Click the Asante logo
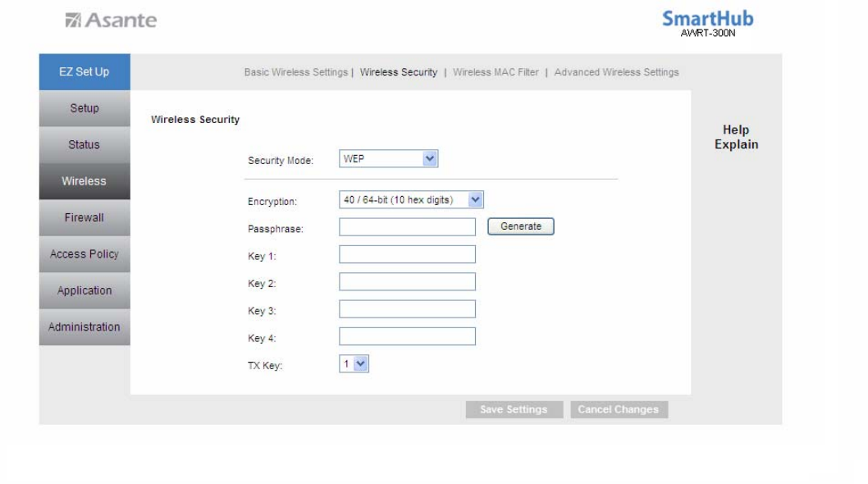 [111, 20]
